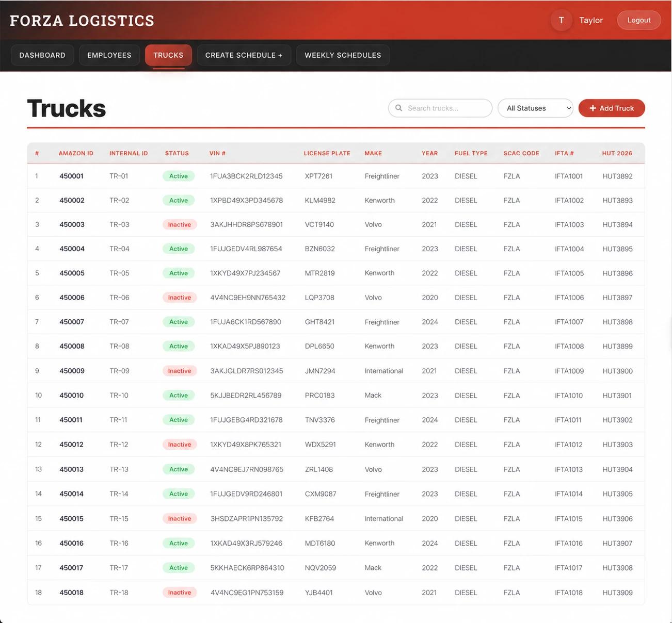Open the Dashboard tab
672x623 pixels.
[42, 55]
